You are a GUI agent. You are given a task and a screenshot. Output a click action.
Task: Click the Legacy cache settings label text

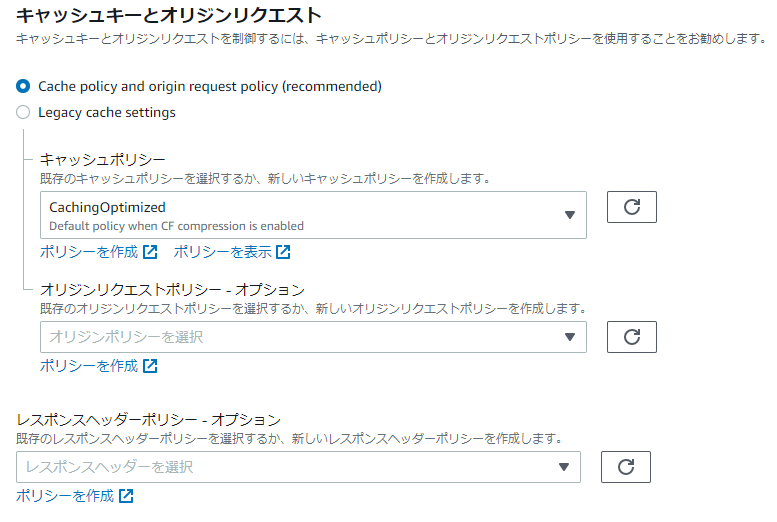[x=107, y=113]
